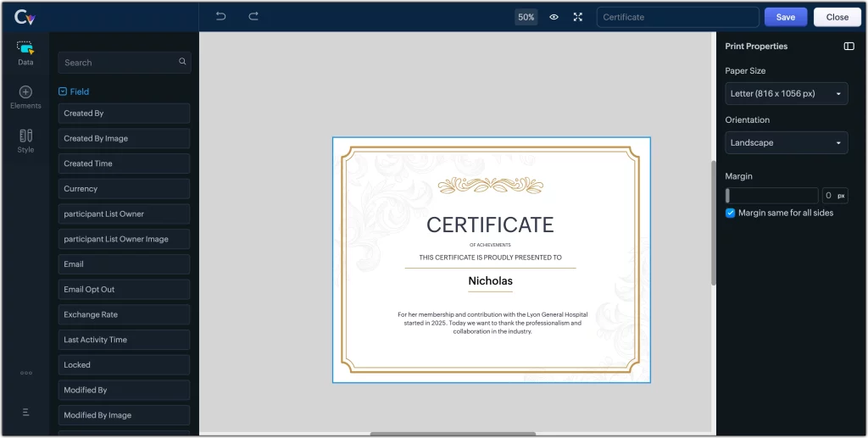Viewport: 868px width, 438px height.
Task: Toggle preview with the eye icon
Action: pyautogui.click(x=554, y=17)
